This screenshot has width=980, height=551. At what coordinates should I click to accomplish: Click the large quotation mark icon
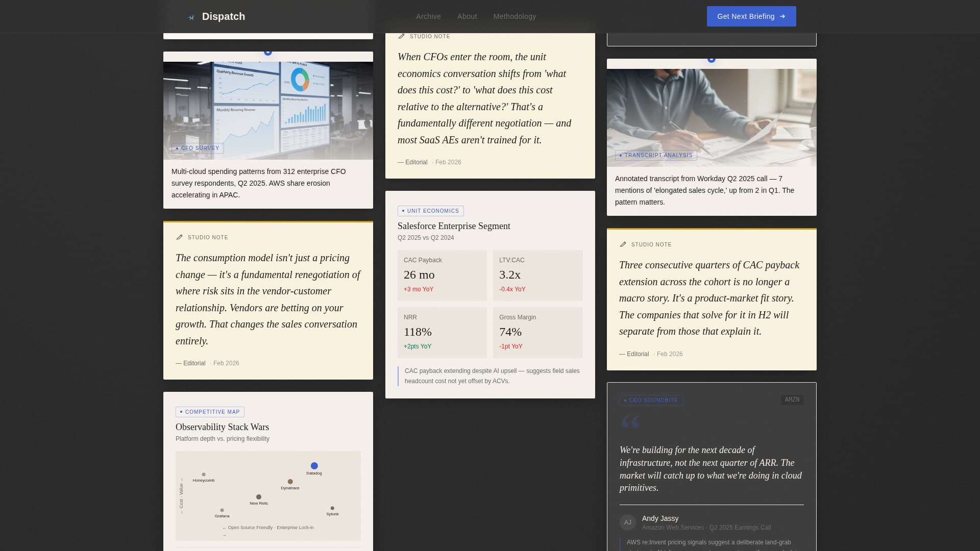[630, 422]
